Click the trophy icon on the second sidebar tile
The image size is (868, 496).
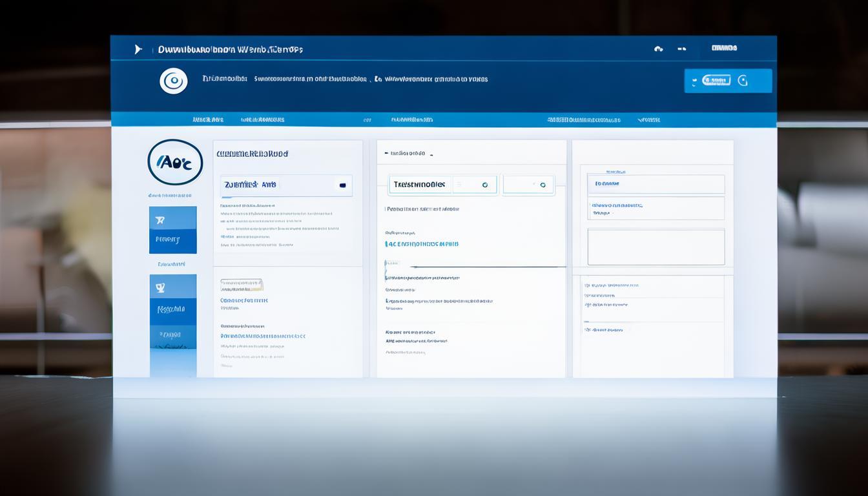(x=160, y=288)
